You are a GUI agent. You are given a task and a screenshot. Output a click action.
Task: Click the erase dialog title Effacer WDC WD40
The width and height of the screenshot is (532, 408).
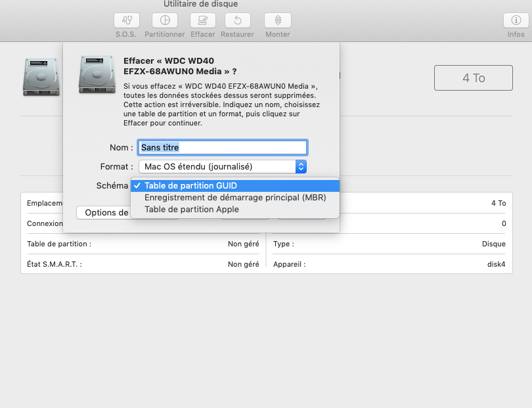180,66
